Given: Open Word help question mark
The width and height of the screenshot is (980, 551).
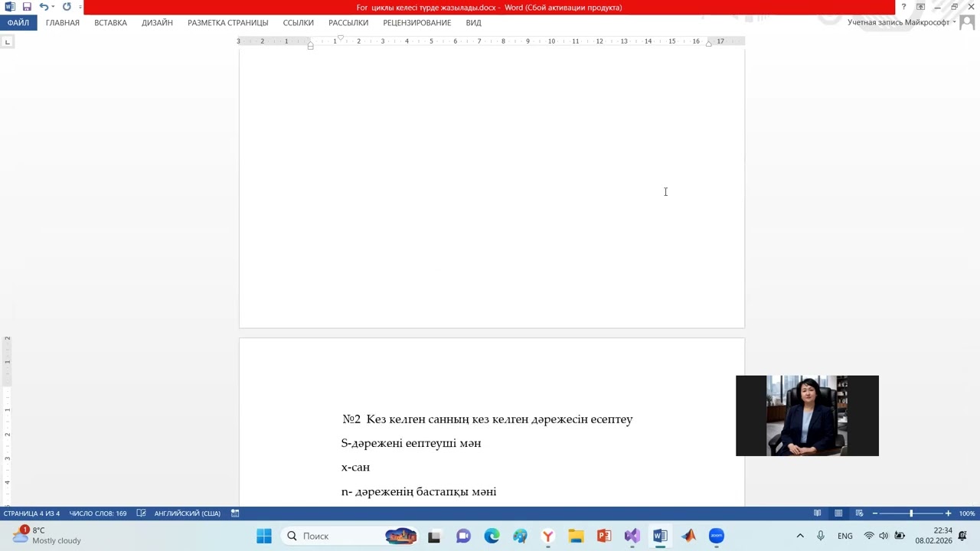Looking at the screenshot, I should (x=904, y=7).
